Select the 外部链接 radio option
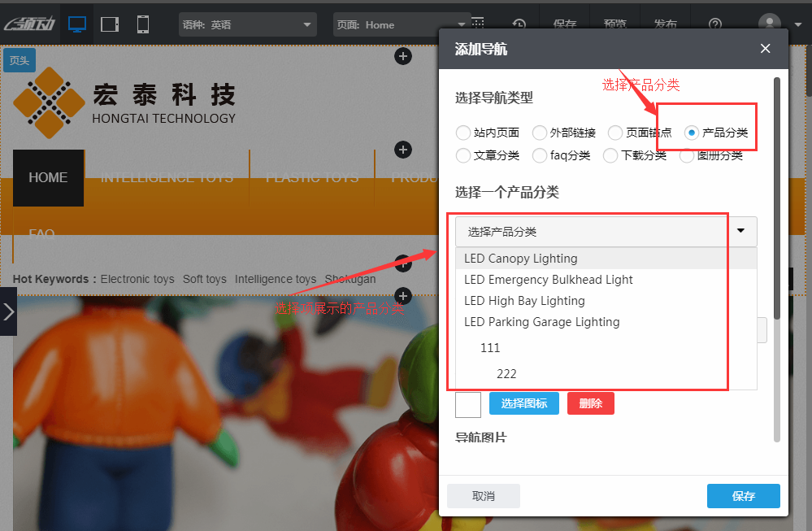812x531 pixels. pyautogui.click(x=540, y=133)
